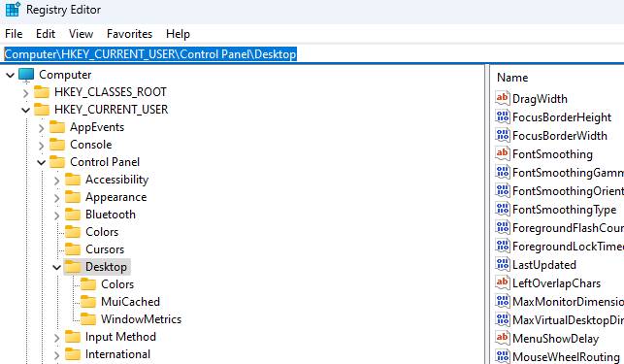Select the Appearance key label
This screenshot has width=624, height=364.
[115, 197]
